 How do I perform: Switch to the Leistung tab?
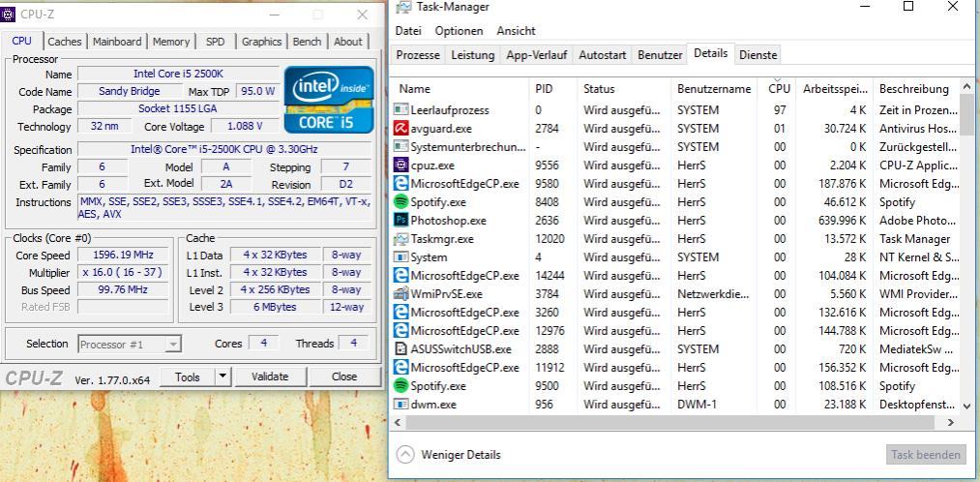pos(473,55)
